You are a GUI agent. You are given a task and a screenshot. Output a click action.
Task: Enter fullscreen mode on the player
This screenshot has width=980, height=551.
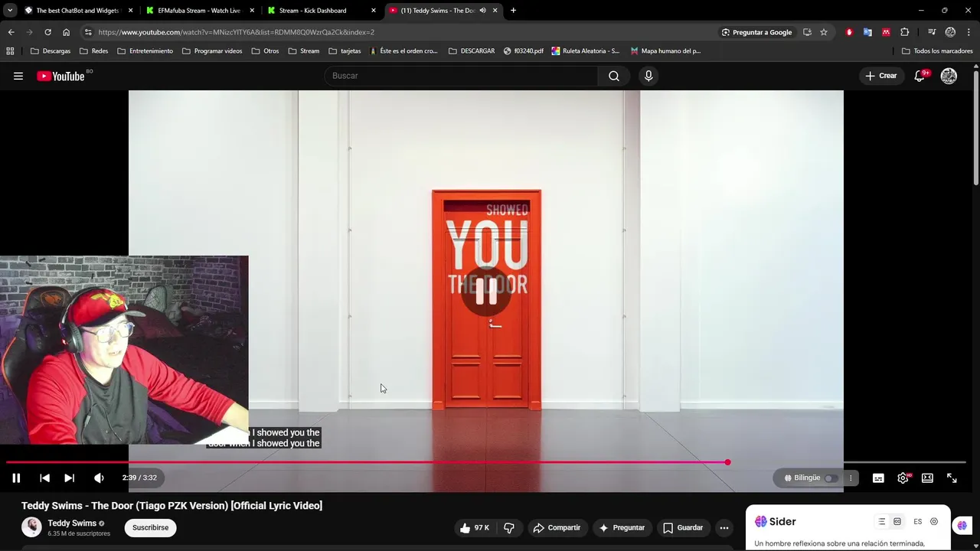click(x=952, y=478)
